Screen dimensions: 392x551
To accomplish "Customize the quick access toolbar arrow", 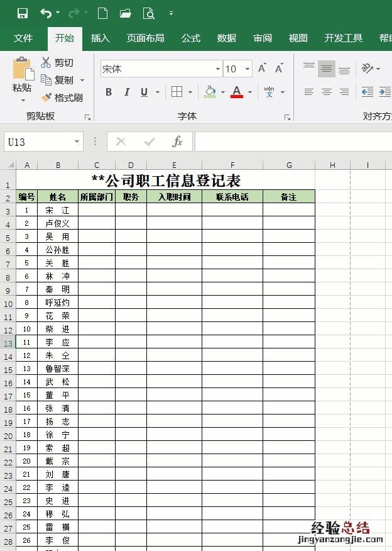I will click(x=171, y=13).
